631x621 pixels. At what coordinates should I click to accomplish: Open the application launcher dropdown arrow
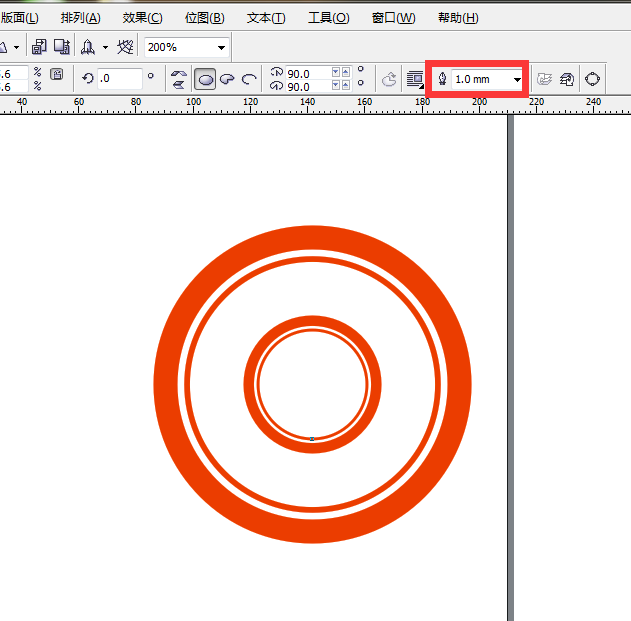(104, 47)
